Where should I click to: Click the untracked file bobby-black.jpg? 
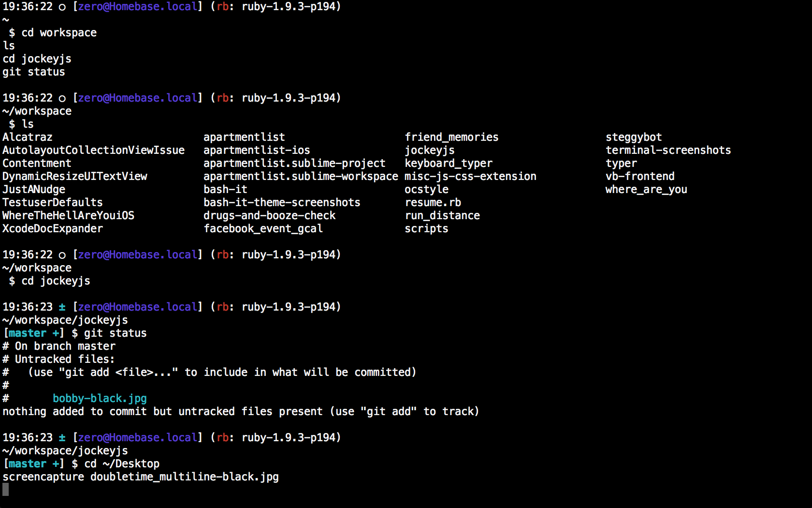pos(100,399)
